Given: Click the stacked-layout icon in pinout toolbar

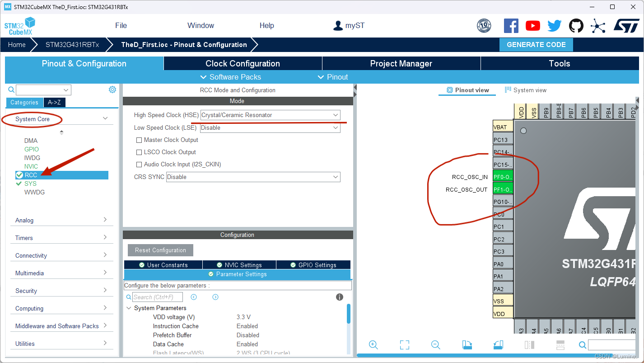Looking at the screenshot, I should pos(560,345).
